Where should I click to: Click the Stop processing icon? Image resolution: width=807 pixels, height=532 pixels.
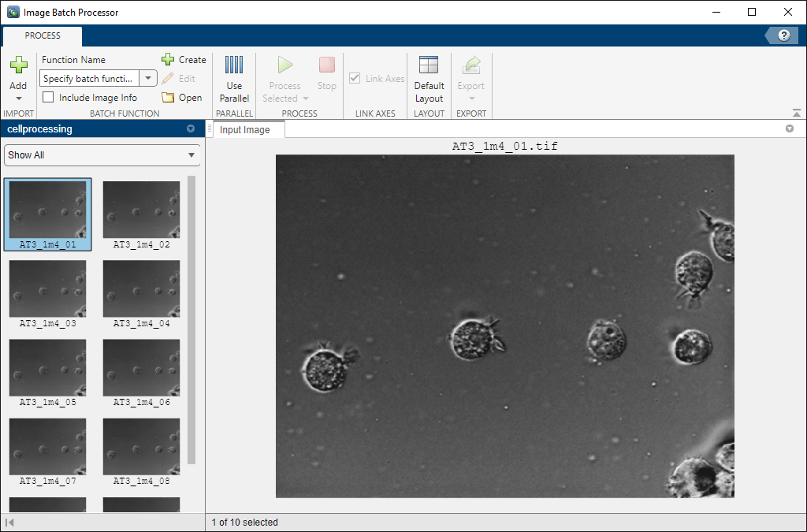click(x=326, y=65)
